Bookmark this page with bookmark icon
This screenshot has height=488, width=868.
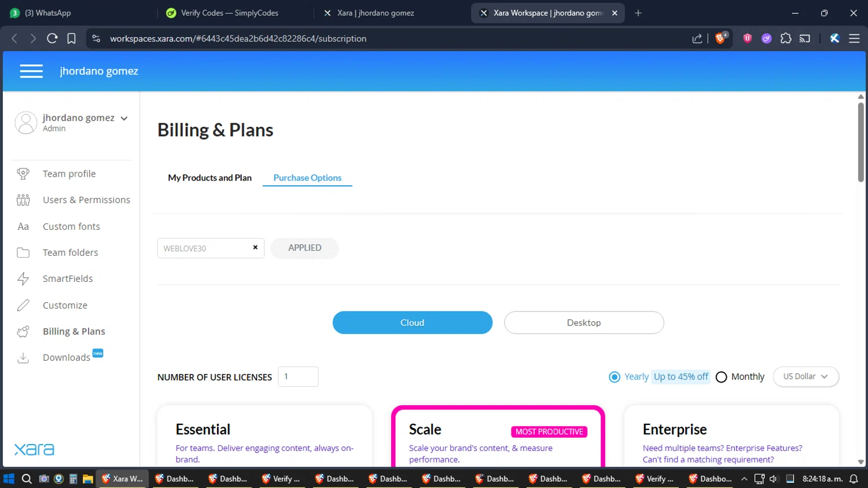pos(71,38)
